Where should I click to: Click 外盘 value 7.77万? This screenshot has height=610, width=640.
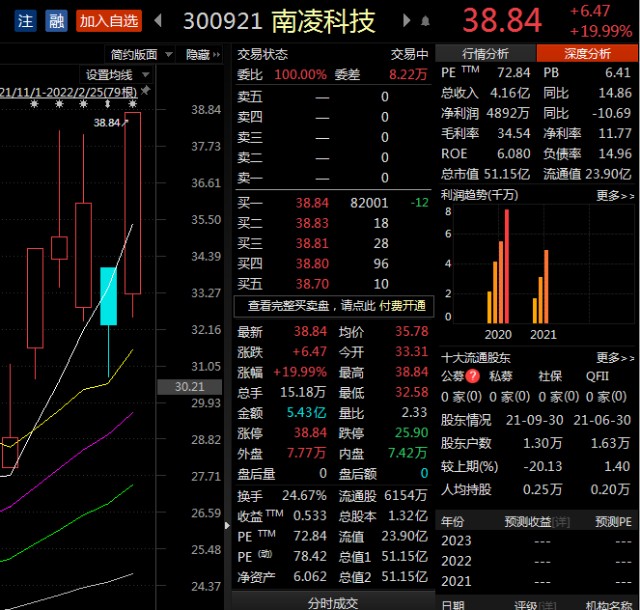point(307,453)
